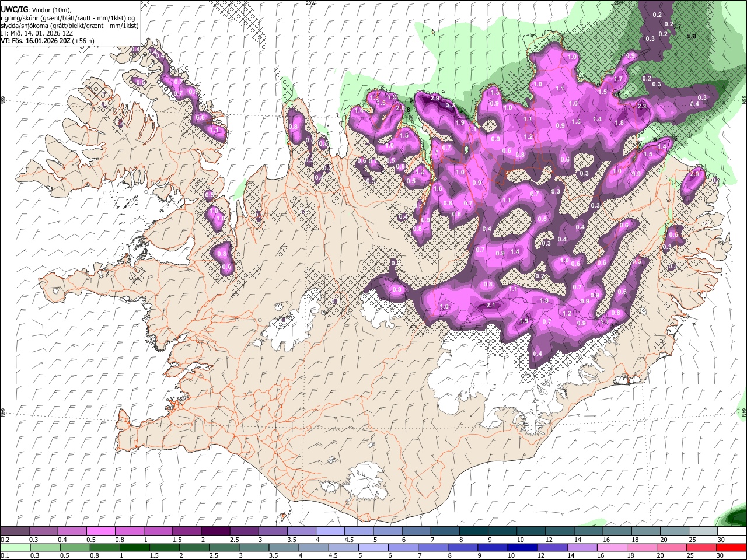Click the magenta swatch labeled 1.5 in upper legend

(187, 531)
